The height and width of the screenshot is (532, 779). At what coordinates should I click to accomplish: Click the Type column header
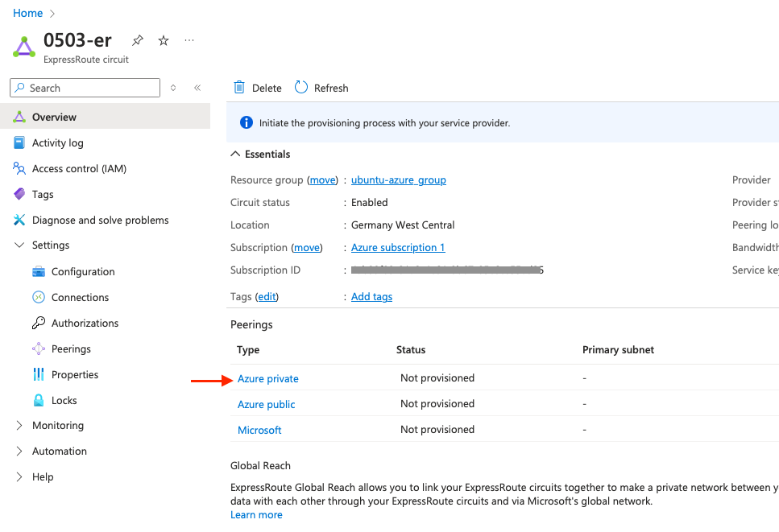point(248,350)
